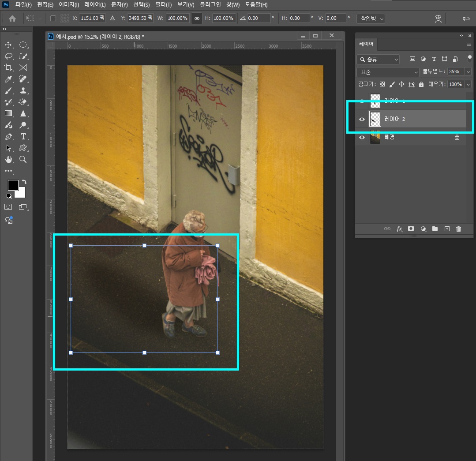Select the Hand tool

point(8,159)
